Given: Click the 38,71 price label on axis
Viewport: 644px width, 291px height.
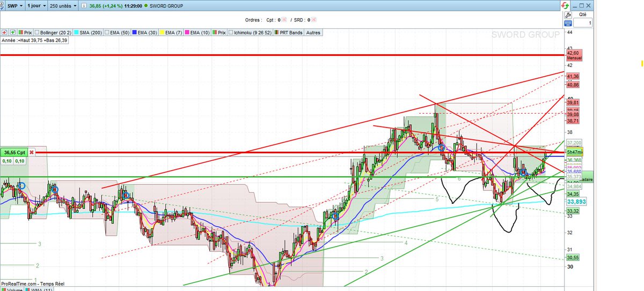Looking at the screenshot, I should click(x=573, y=122).
